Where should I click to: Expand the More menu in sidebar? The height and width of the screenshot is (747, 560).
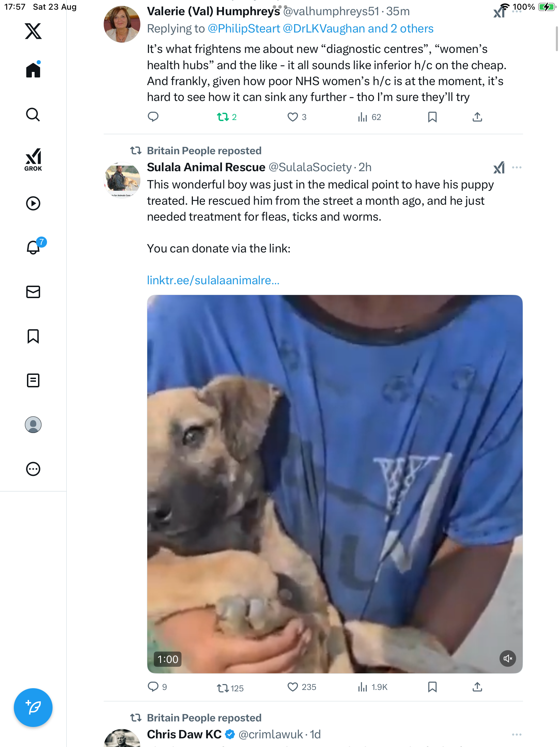(33, 469)
